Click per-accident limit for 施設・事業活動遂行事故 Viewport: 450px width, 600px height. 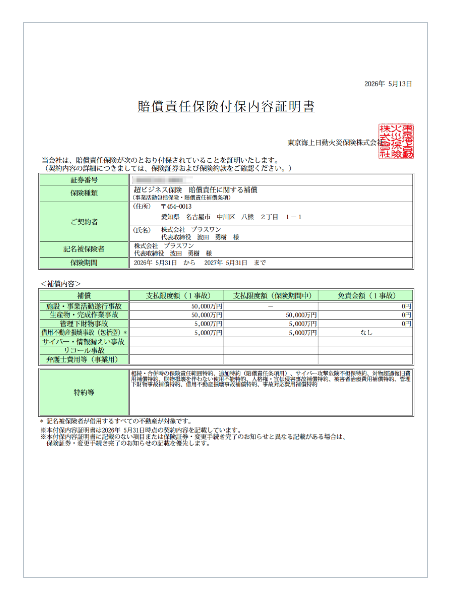point(207,307)
